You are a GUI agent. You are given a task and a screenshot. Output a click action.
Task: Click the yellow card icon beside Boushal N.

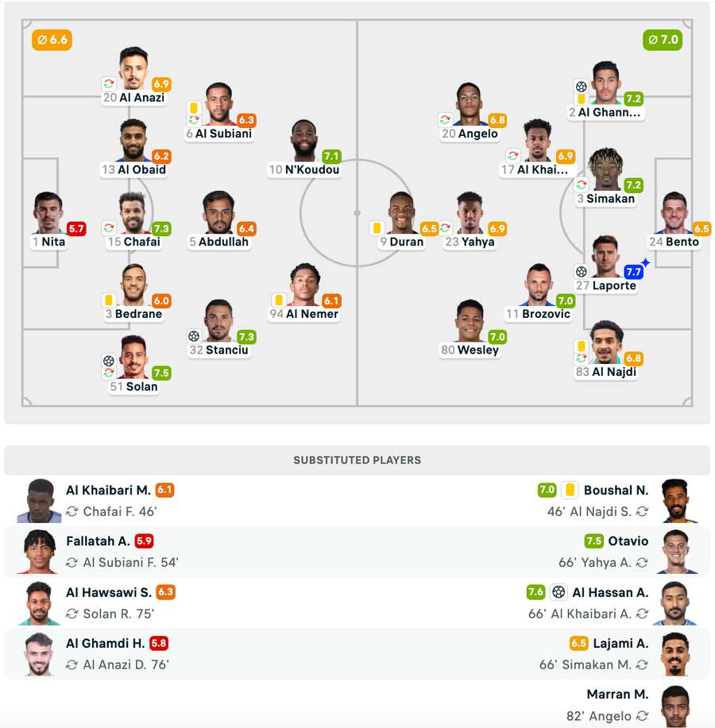point(570,490)
